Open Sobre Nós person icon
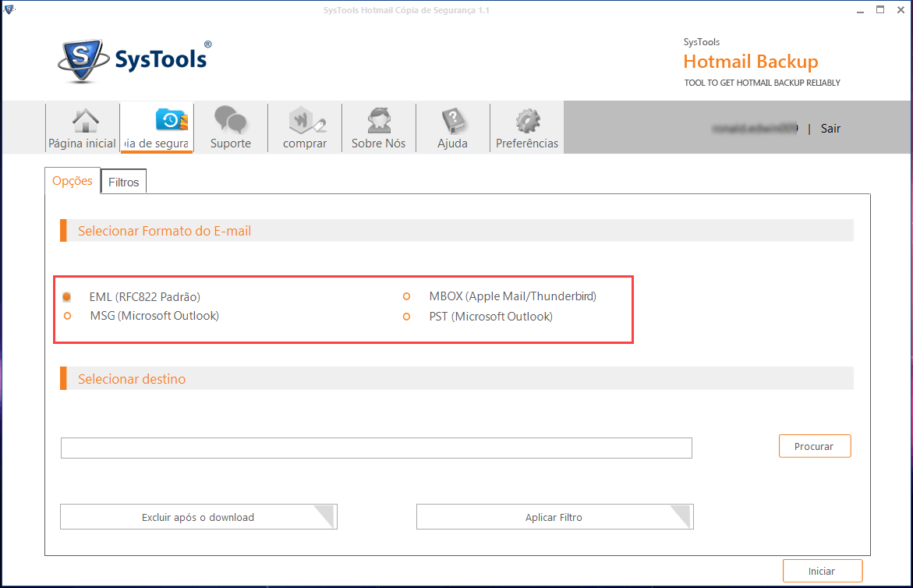Viewport: 913px width, 588px height. point(379,121)
